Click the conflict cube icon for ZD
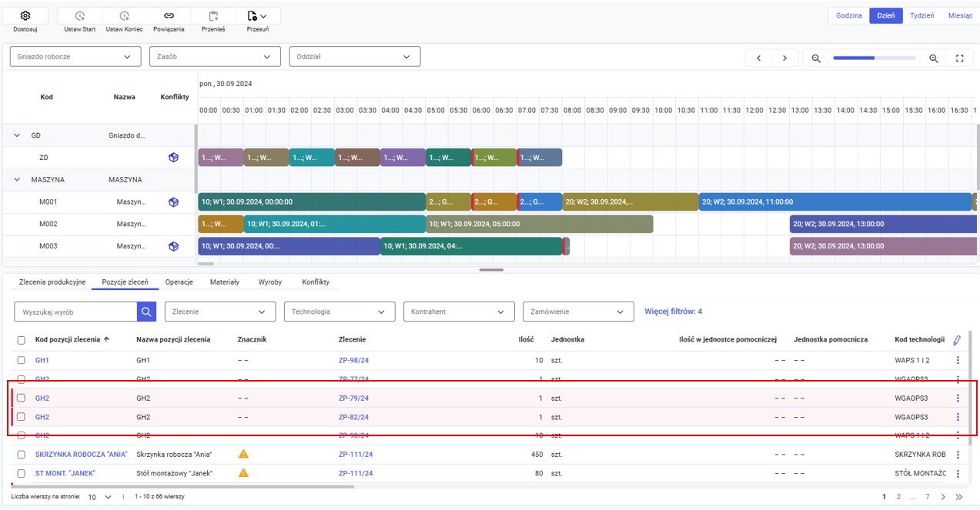 click(174, 158)
